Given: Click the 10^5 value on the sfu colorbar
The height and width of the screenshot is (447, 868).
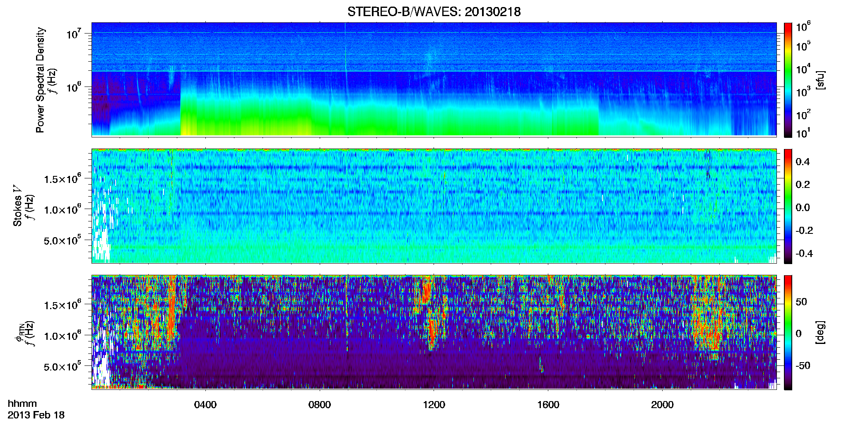Looking at the screenshot, I should click(803, 46).
